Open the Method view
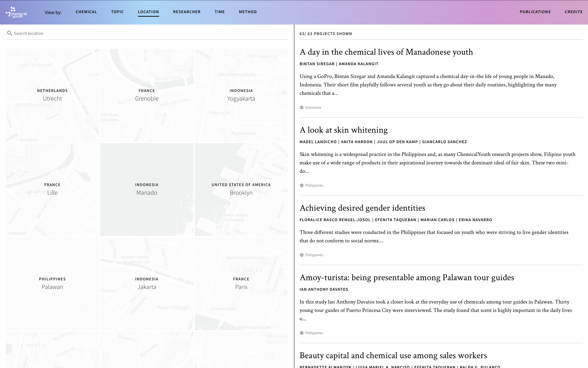This screenshot has height=368, width=588. 248,12
